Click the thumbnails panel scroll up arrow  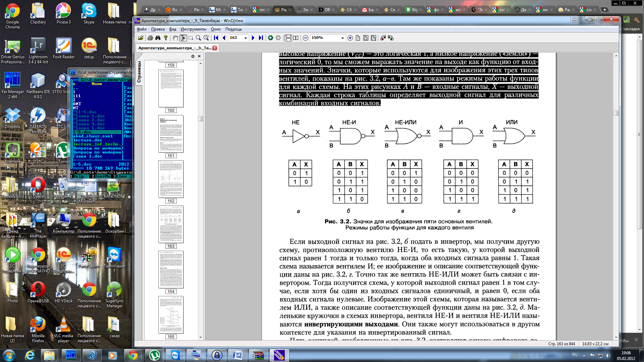click(201, 63)
